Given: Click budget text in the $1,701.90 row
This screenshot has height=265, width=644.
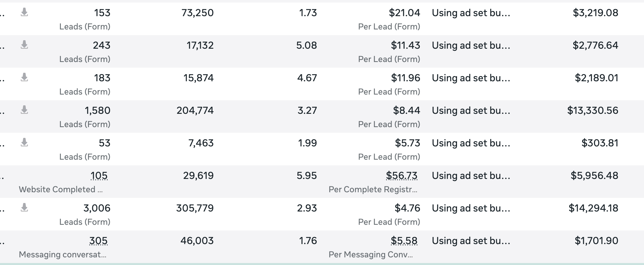Looking at the screenshot, I should click(471, 241).
